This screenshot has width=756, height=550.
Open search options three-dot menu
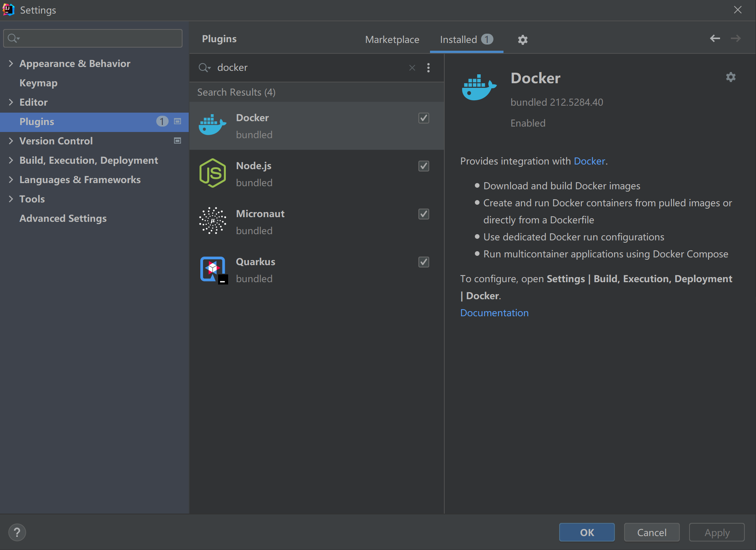point(428,68)
